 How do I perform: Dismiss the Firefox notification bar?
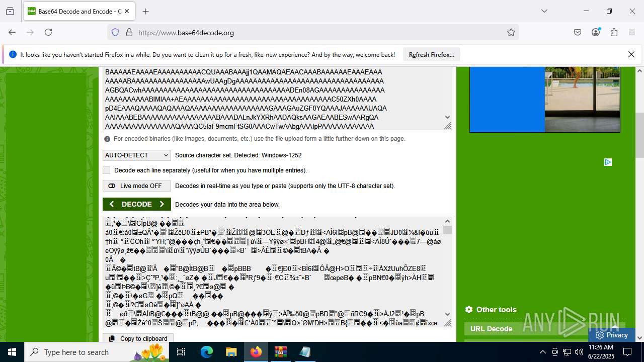tap(631, 54)
